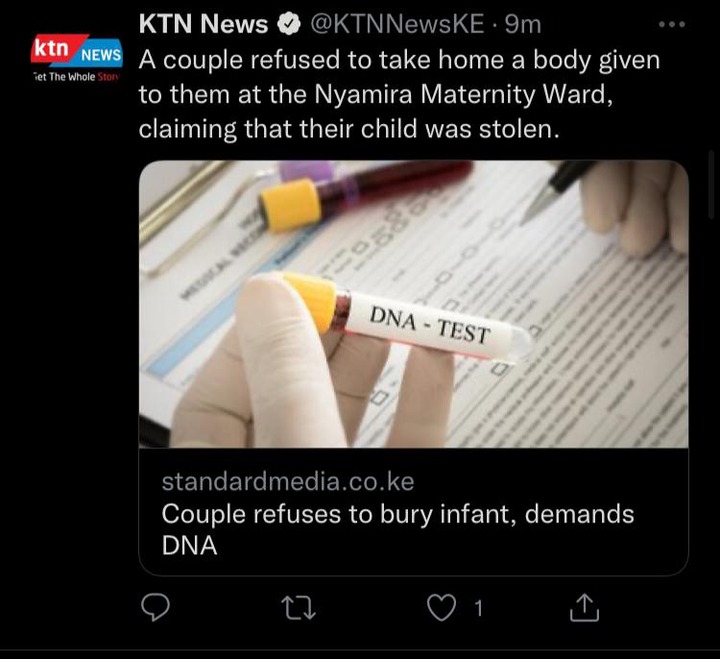Click the blue NEWS part of the logo
720x659 pixels.
[101, 55]
